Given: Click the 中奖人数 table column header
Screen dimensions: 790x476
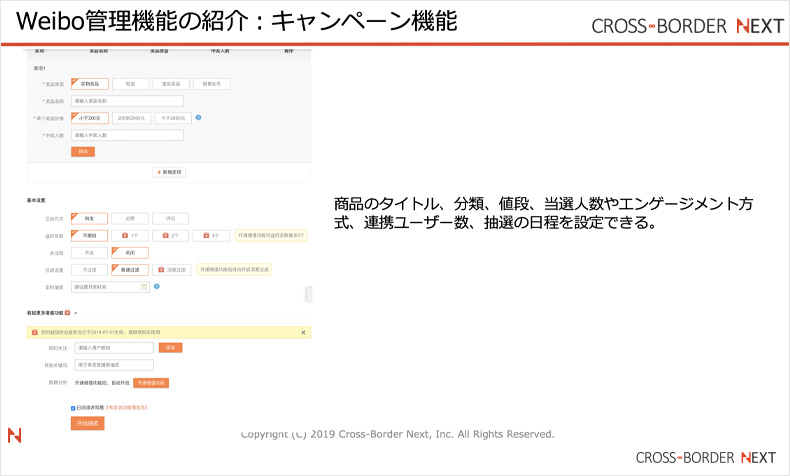Looking at the screenshot, I should tap(220, 51).
